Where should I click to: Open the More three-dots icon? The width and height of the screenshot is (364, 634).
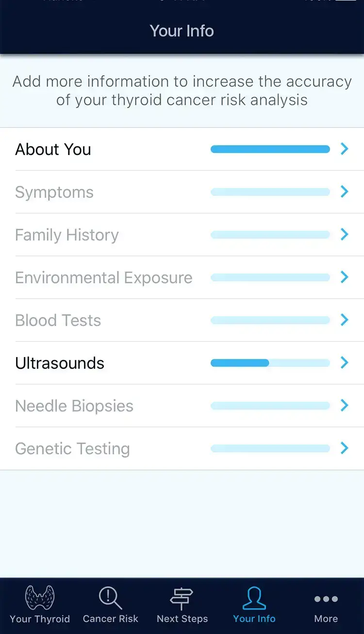(x=326, y=599)
